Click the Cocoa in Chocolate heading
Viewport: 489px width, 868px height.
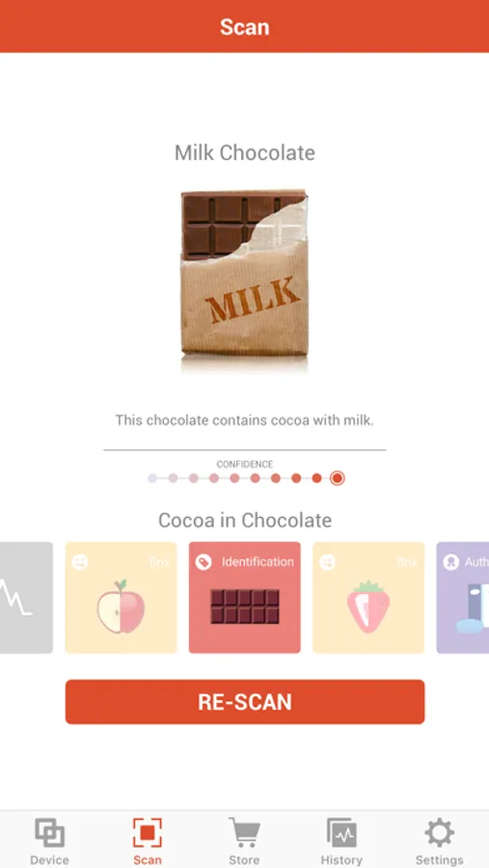[x=245, y=521]
